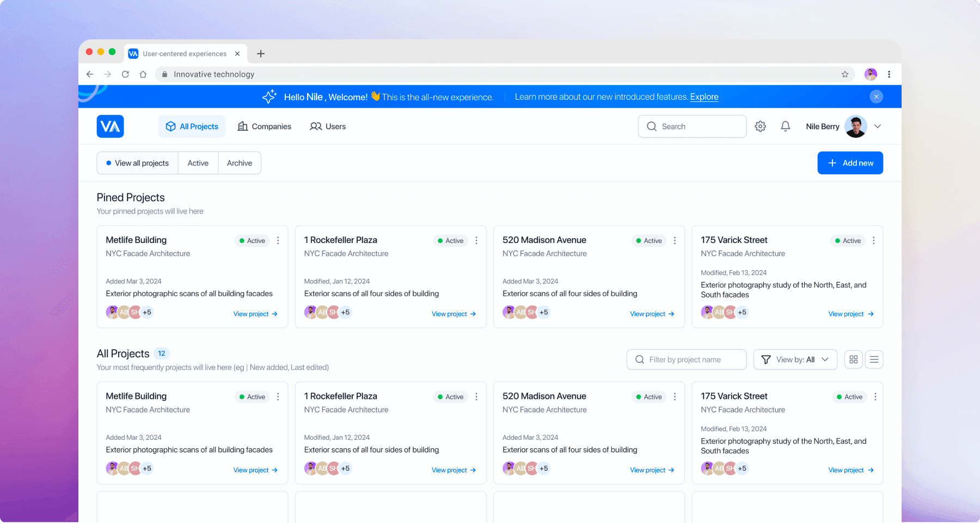
Task: Click Filter by project name field
Action: pyautogui.click(x=686, y=360)
